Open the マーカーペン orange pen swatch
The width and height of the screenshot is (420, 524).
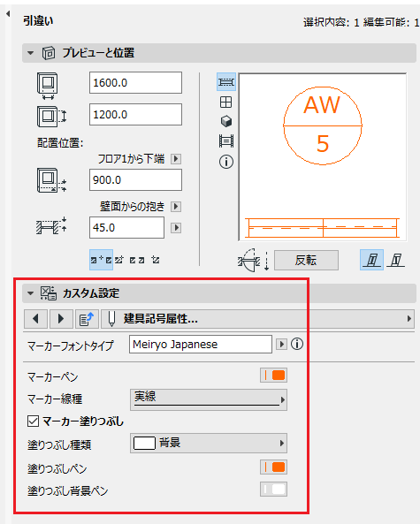click(x=273, y=376)
